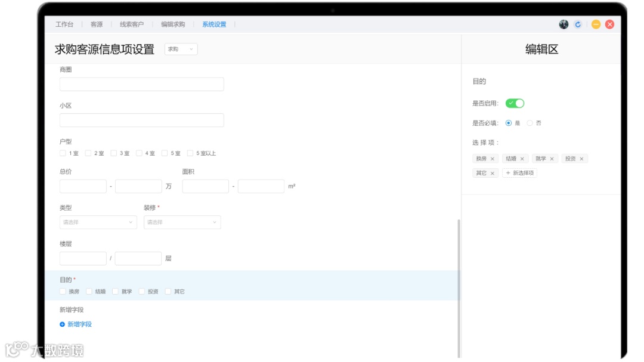Toggle the 是否启用 switch
This screenshot has height=362, width=644.
[515, 103]
